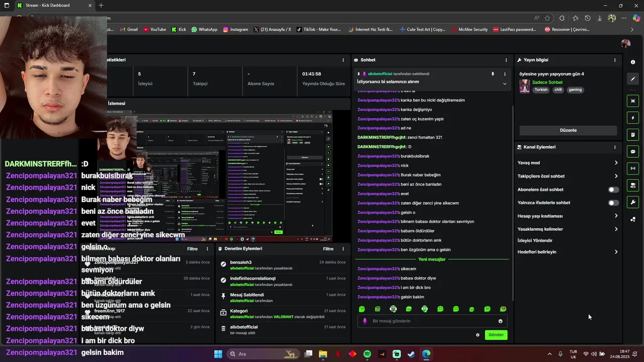Click the pin icon on pinned message
The image size is (644, 362).
(493, 74)
